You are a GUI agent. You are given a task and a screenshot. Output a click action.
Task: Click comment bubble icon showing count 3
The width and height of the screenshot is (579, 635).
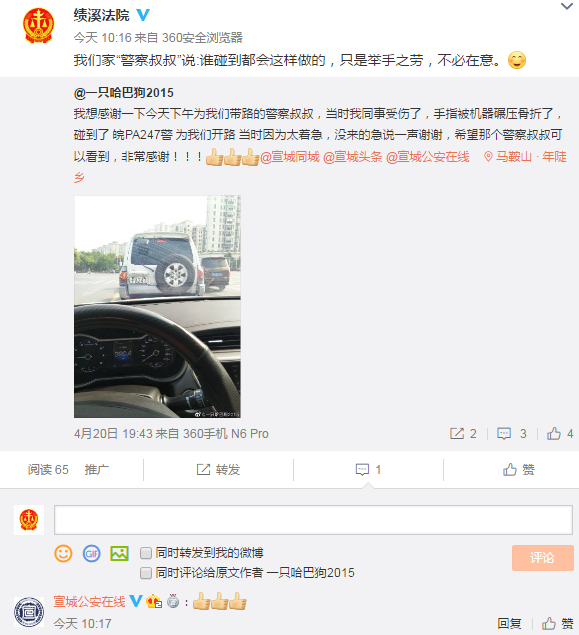[x=511, y=434]
